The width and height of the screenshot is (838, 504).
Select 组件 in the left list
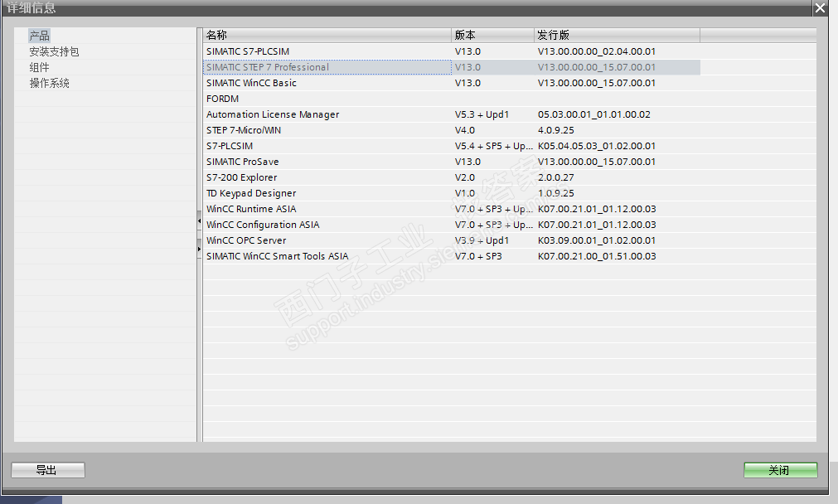tap(40, 67)
